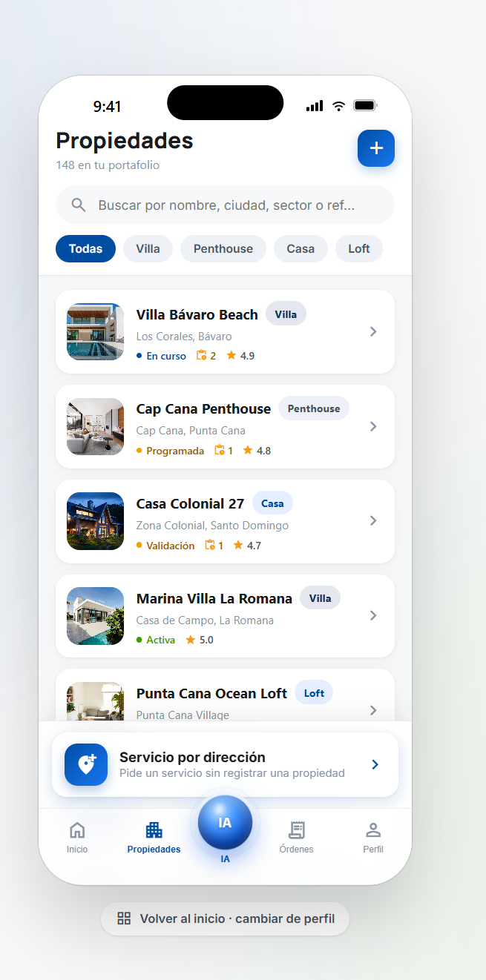Click the Cap Cana Penthouse thumbnail image
This screenshot has height=980, width=486.
click(x=95, y=426)
